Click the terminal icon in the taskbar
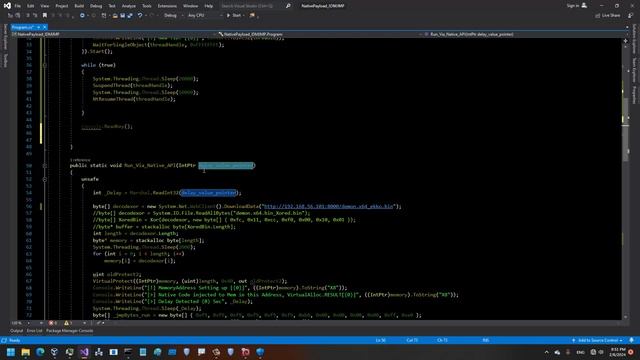 click(x=128, y=352)
